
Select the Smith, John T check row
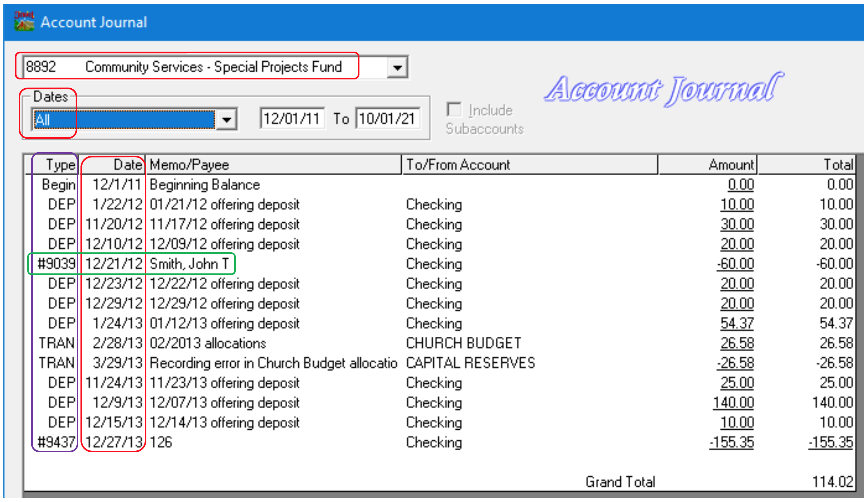click(x=189, y=264)
